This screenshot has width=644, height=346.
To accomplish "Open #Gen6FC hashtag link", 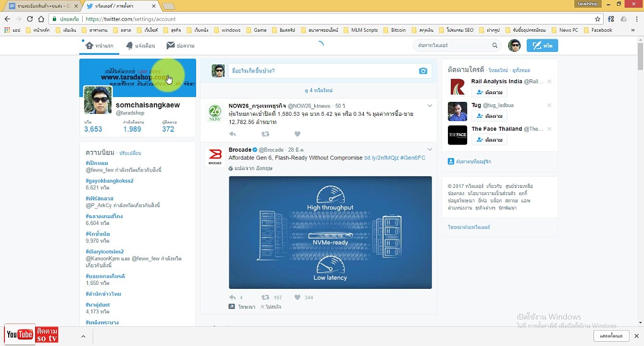I will [x=413, y=158].
